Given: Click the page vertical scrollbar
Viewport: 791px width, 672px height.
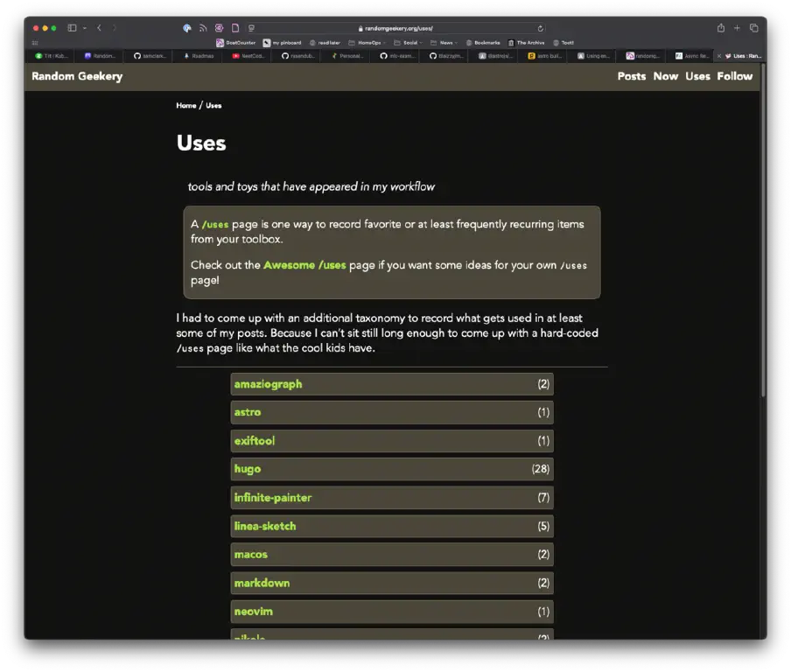Looking at the screenshot, I should 763,229.
